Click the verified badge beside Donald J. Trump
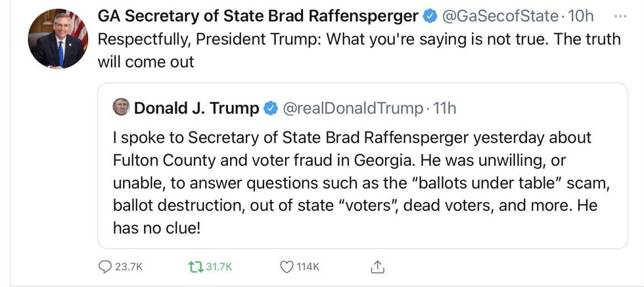This screenshot has width=644, height=287. tap(270, 109)
